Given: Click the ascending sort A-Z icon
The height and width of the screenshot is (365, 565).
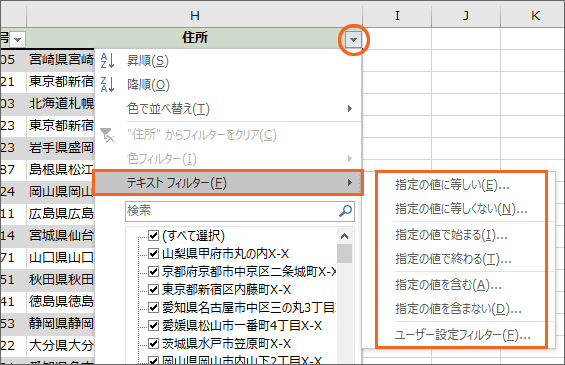Looking at the screenshot, I should 107,61.
